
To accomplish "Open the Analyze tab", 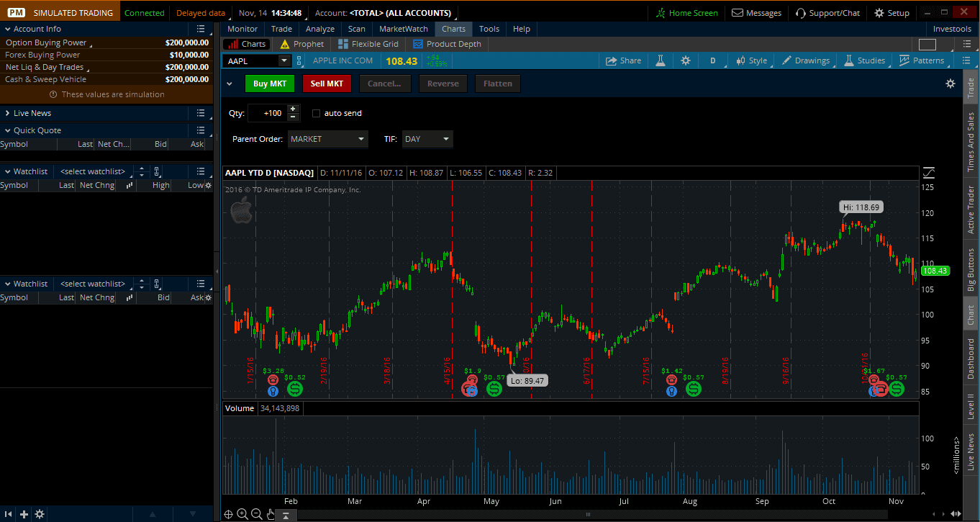I will tap(319, 29).
